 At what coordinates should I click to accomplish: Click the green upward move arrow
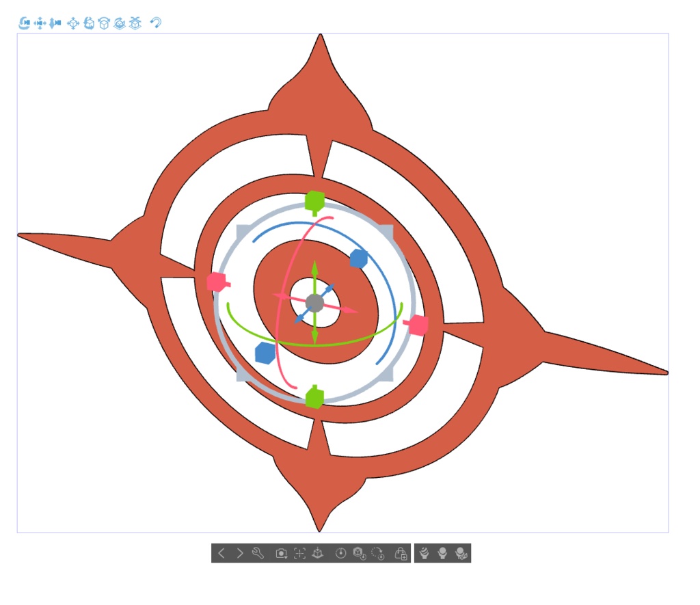coord(314,270)
